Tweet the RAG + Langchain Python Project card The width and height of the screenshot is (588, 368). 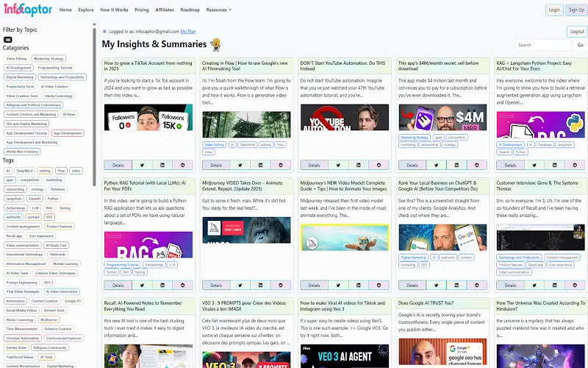(x=534, y=165)
